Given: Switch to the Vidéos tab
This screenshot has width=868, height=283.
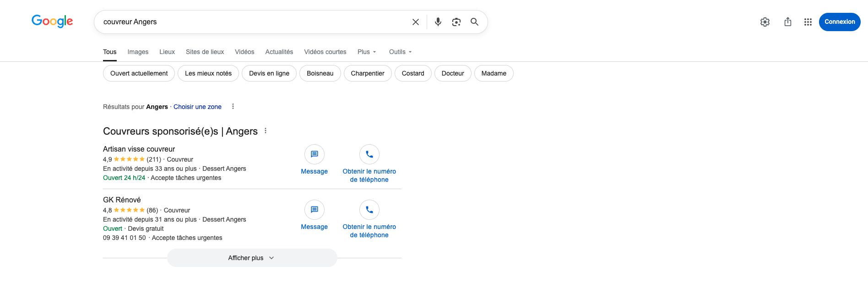Looking at the screenshot, I should click(244, 52).
